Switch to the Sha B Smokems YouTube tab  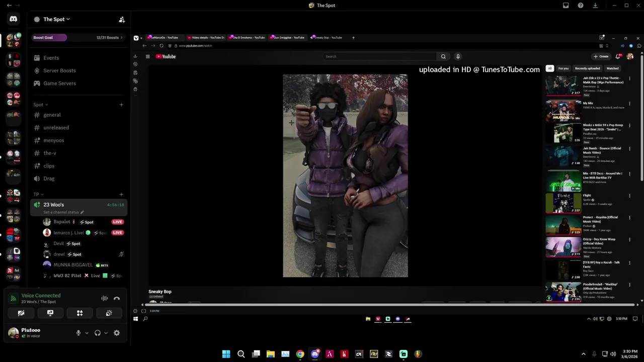click(x=248, y=38)
